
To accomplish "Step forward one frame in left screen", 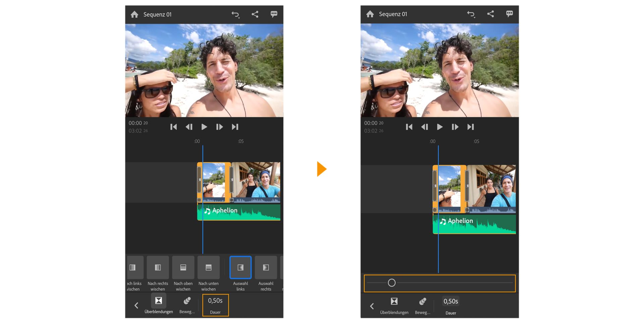I will pyautogui.click(x=219, y=127).
